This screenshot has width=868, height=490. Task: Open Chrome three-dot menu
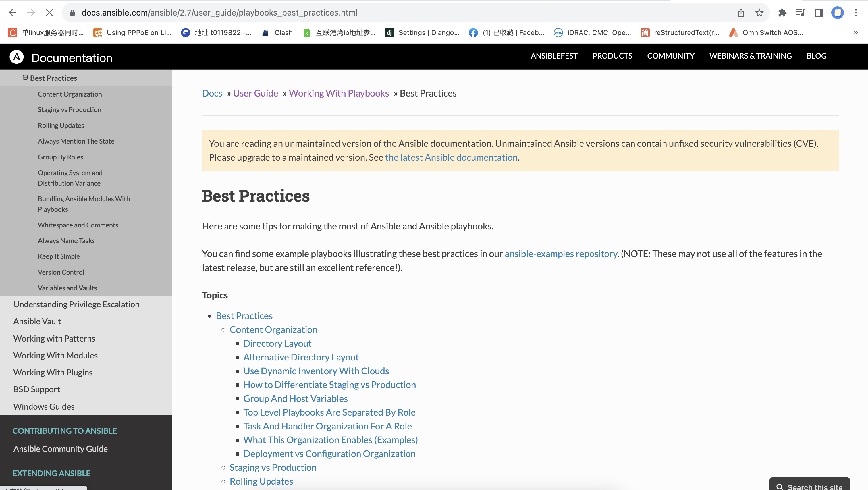tap(856, 13)
